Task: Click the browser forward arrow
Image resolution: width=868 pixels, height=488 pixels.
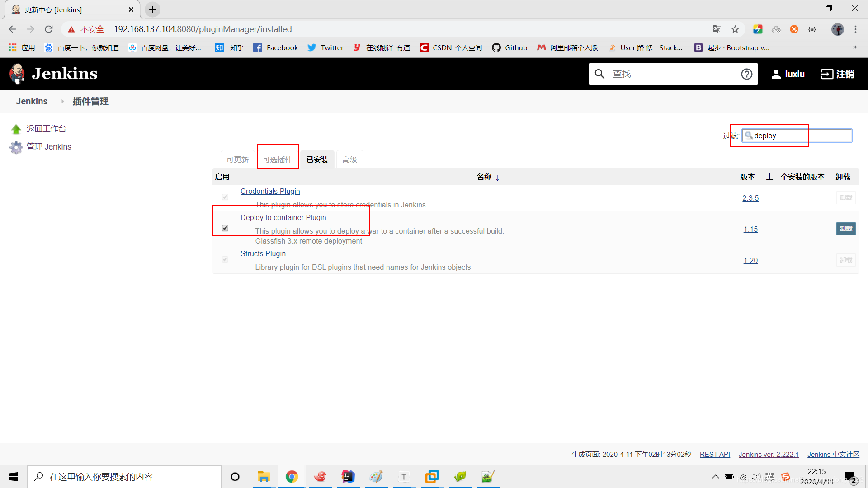Action: (30, 29)
